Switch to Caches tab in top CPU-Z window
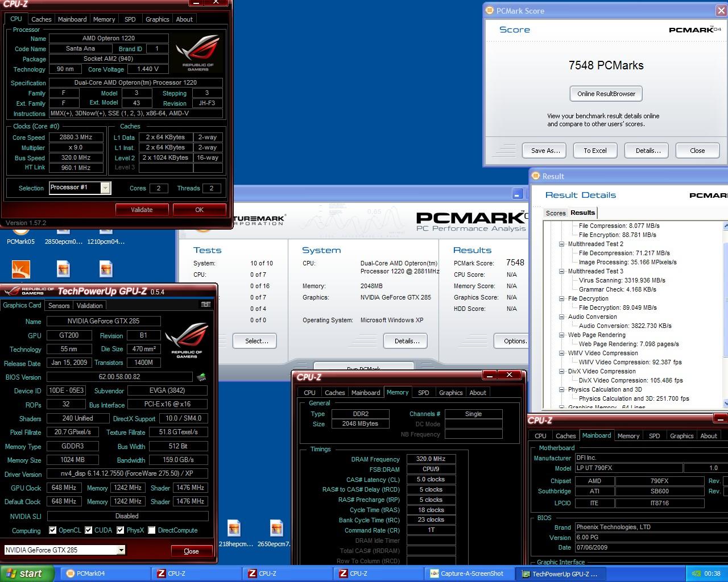The width and height of the screenshot is (728, 582). coord(41,19)
